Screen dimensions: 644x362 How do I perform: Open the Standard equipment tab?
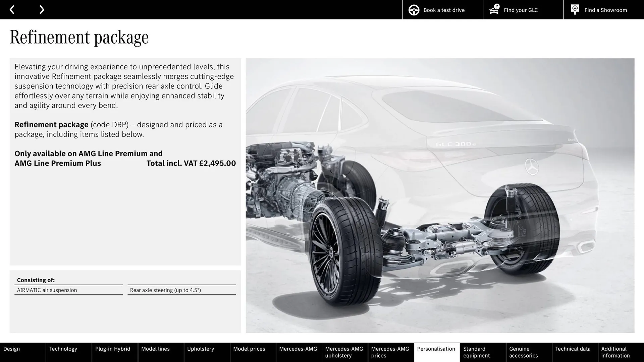click(x=483, y=352)
